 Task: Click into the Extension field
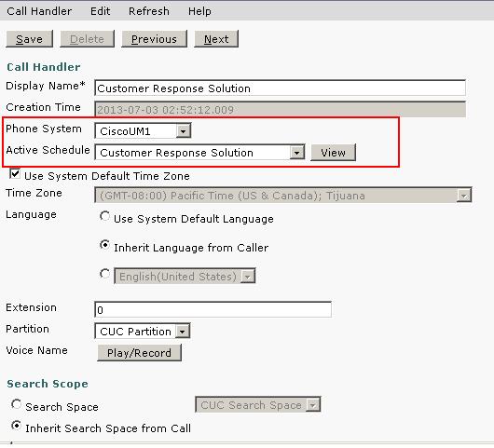point(213,310)
